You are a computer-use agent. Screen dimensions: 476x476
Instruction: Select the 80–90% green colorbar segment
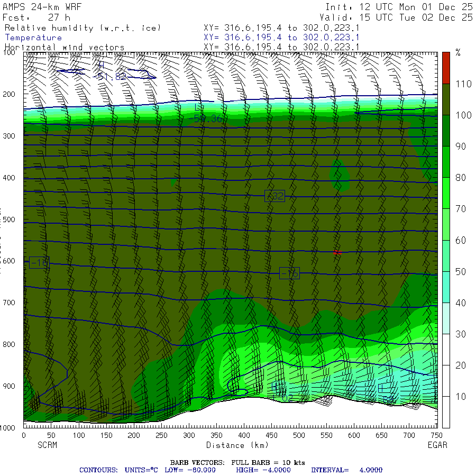[446, 162]
